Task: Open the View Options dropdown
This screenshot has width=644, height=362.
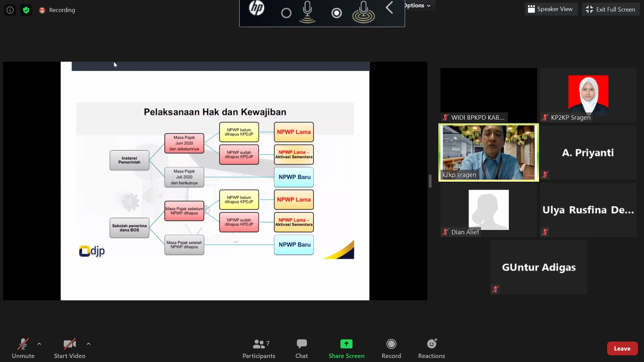Action: (x=418, y=6)
